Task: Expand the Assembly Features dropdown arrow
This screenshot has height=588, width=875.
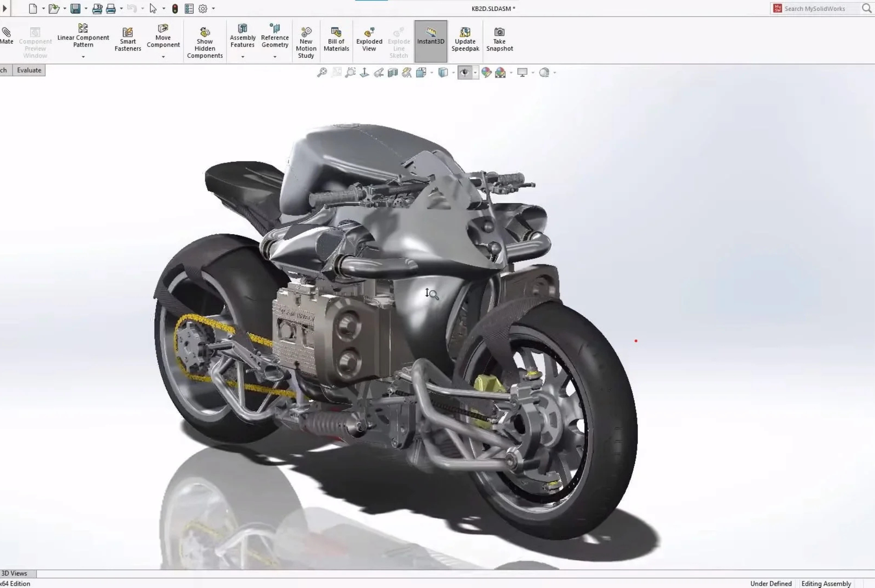Action: click(x=243, y=57)
